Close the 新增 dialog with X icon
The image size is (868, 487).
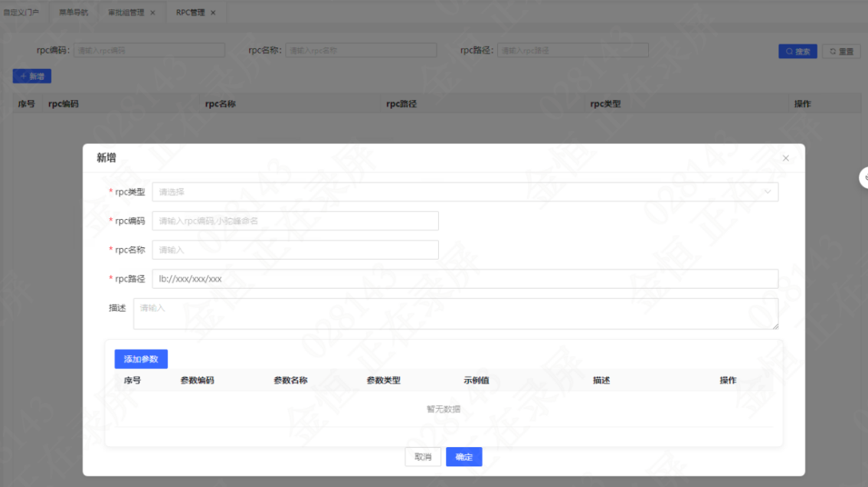click(x=785, y=159)
